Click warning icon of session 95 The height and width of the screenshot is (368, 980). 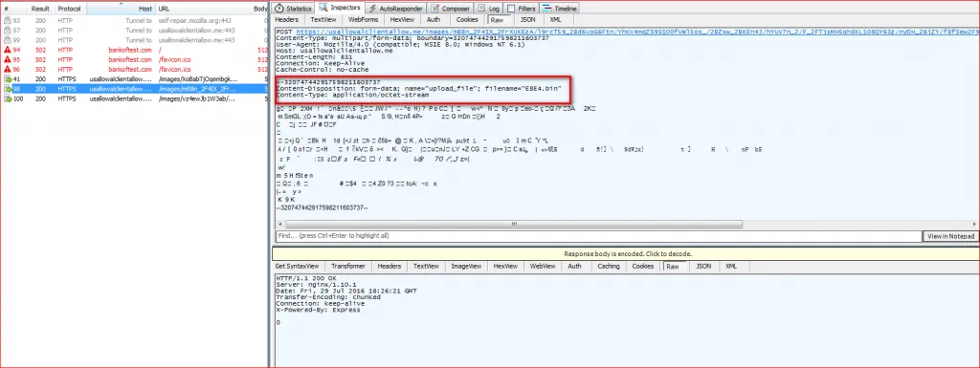[8, 60]
